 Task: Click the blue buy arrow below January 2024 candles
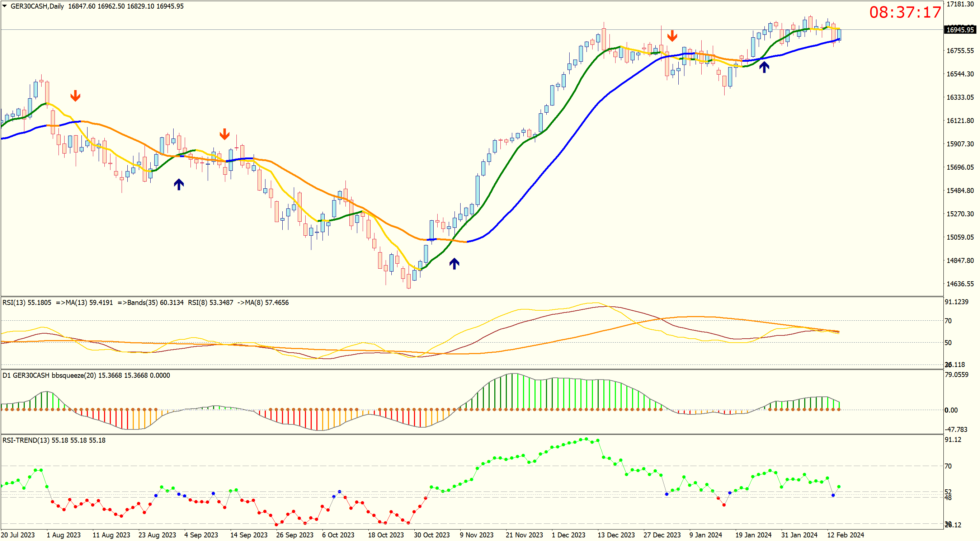point(764,67)
